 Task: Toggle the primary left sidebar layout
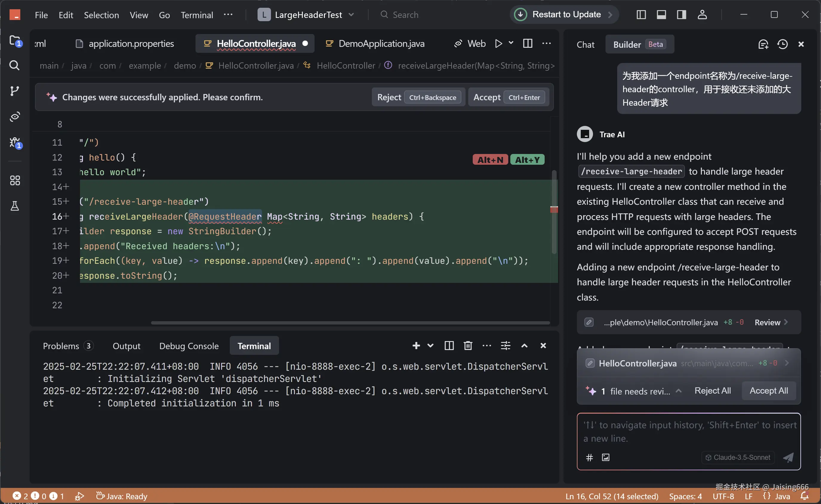pos(641,15)
